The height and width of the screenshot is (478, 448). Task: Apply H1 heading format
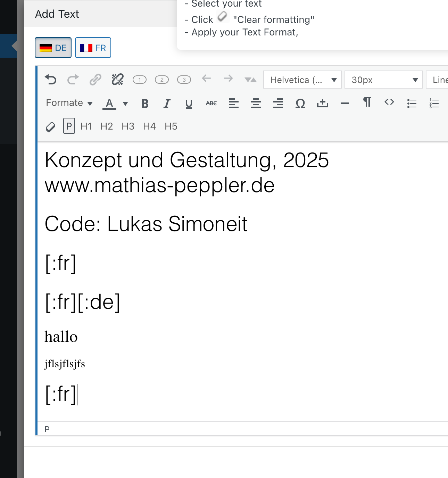tap(86, 126)
